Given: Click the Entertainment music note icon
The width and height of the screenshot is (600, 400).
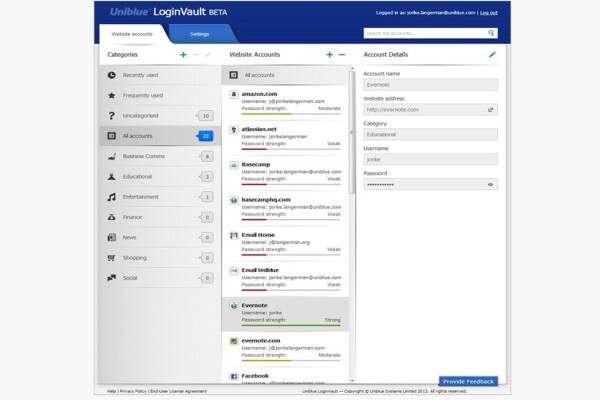Looking at the screenshot, I should coord(111,197).
